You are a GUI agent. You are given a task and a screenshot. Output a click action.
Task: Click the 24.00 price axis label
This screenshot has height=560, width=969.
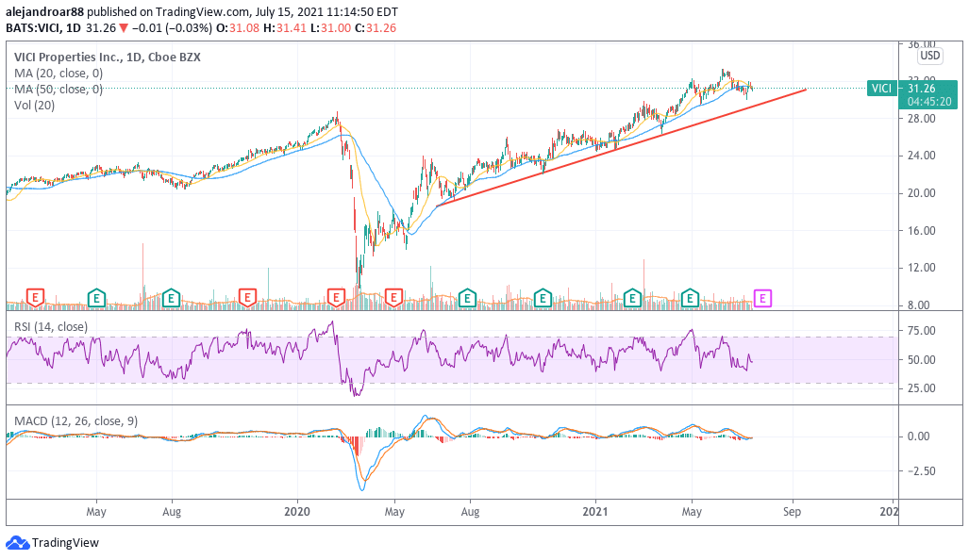[922, 156]
